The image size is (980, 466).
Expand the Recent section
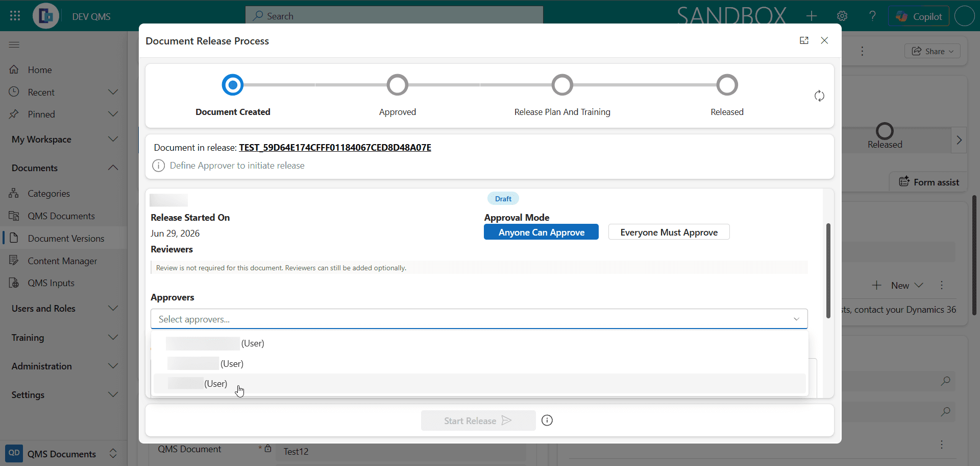click(x=113, y=92)
